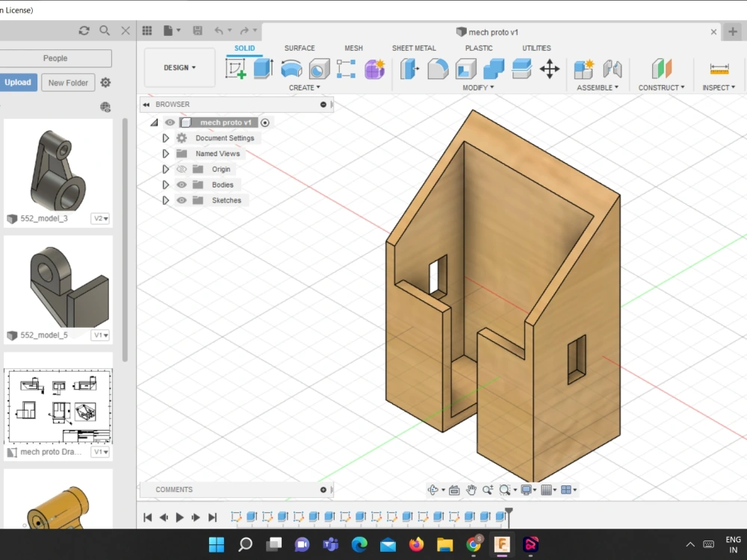Open the data panel grid icon
The image size is (747, 560).
click(147, 31)
